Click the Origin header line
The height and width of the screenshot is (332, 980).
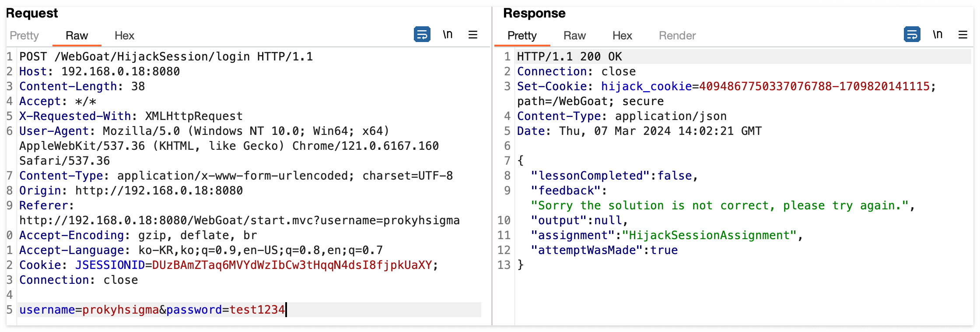pos(131,191)
